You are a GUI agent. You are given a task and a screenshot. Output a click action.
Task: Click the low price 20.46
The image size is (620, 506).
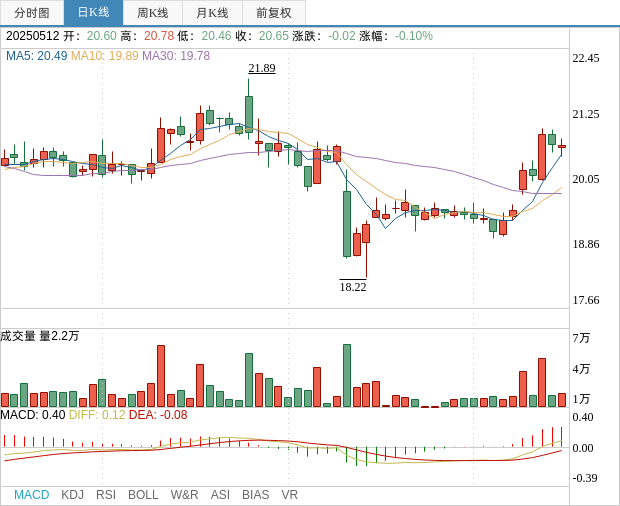[216, 36]
